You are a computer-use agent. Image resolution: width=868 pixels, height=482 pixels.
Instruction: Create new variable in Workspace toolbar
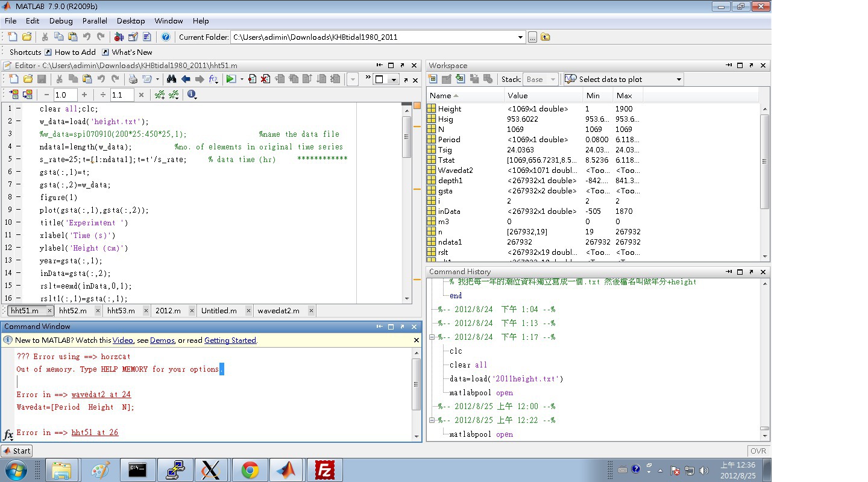tap(432, 79)
